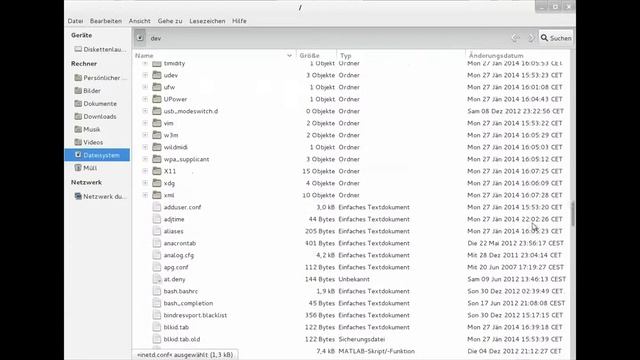This screenshot has height=360, width=640.
Task: Select the apg.conf file icon
Action: [x=157, y=267]
